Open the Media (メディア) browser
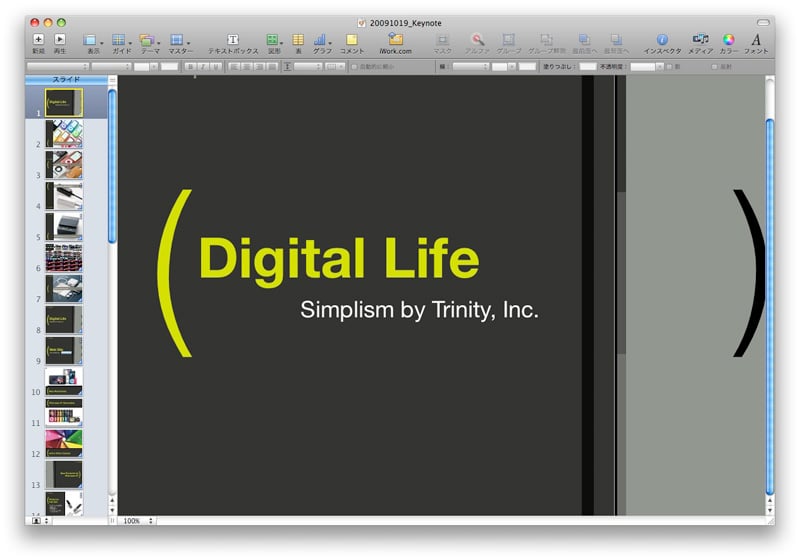Image resolution: width=800 pixels, height=560 pixels. tap(700, 40)
